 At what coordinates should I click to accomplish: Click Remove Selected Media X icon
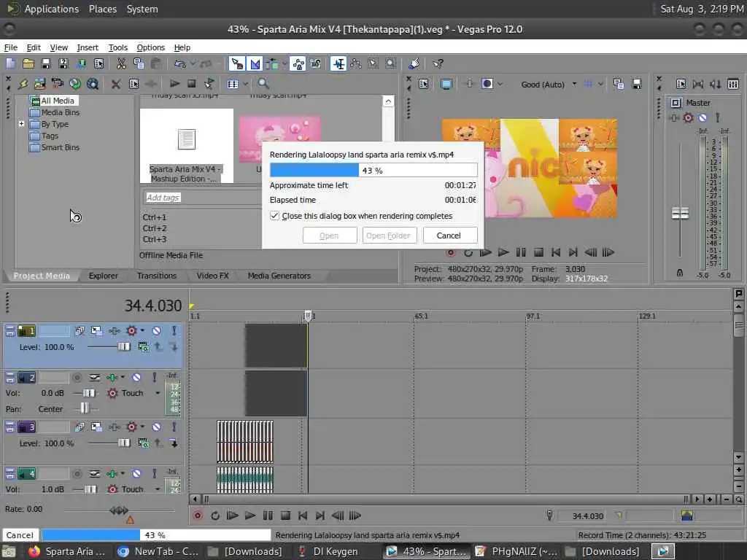tap(116, 84)
